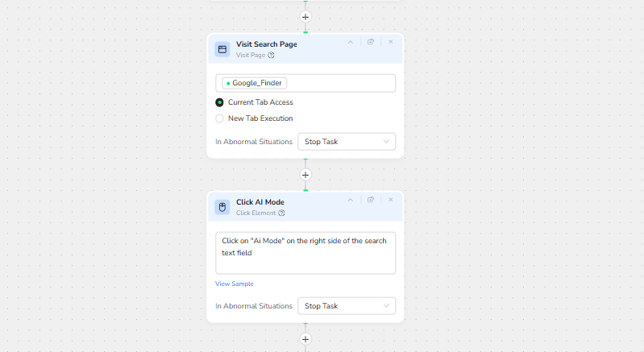Screen dimensions: 644x352
Task: Enable New Tab Execution option
Action: [x=219, y=118]
